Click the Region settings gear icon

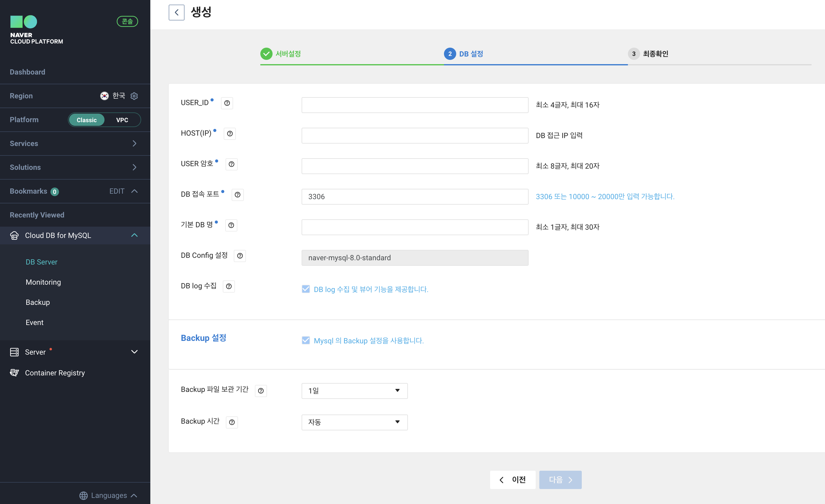(134, 96)
